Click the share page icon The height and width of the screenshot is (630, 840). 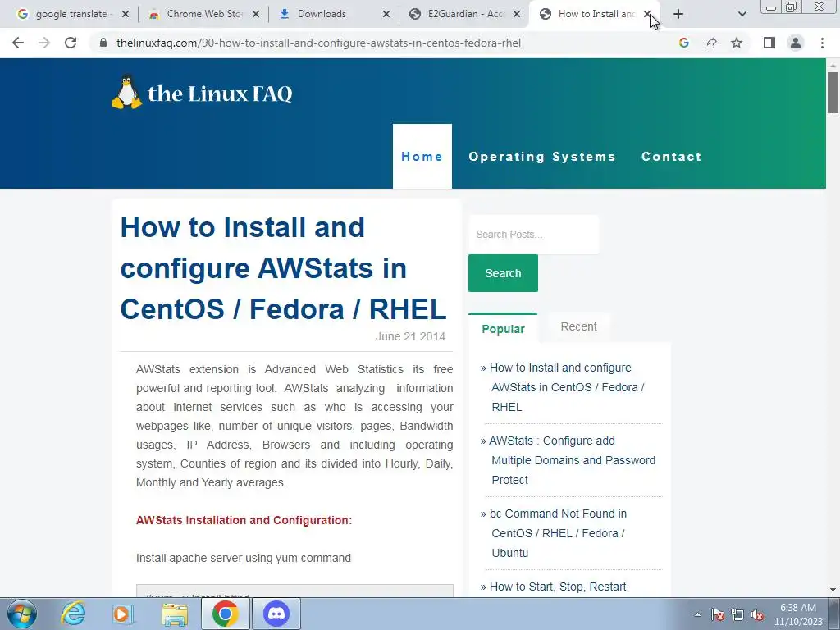click(x=710, y=43)
